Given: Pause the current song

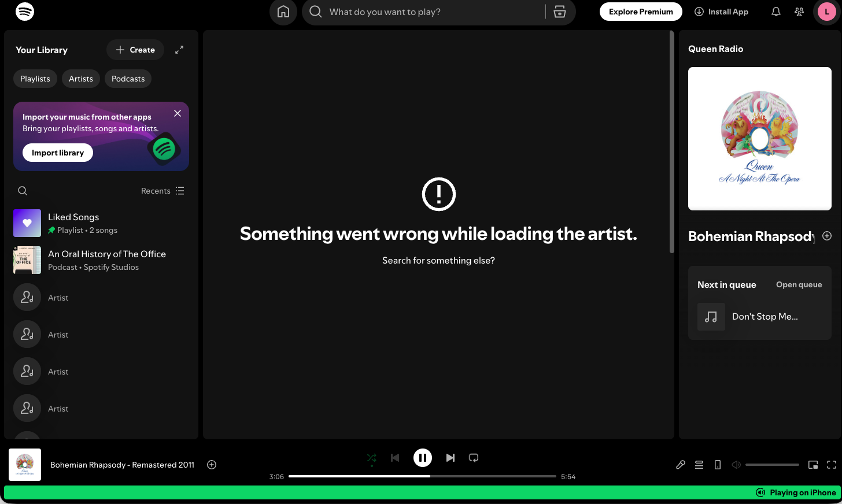Looking at the screenshot, I should (x=423, y=458).
